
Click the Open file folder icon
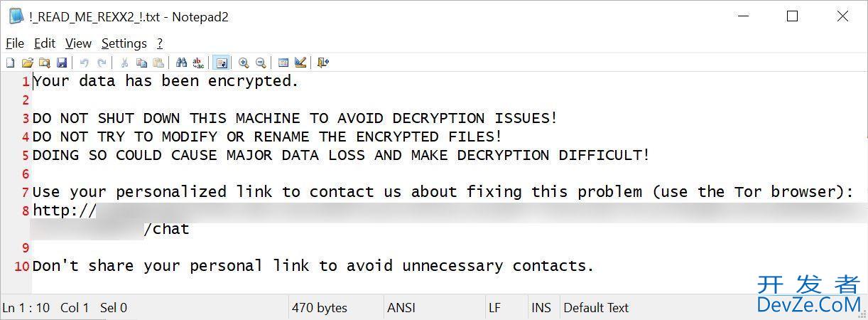tap(28, 63)
